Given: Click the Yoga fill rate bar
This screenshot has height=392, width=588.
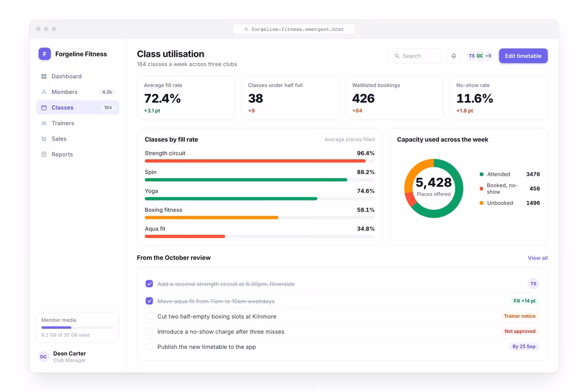Looking at the screenshot, I should 260,198.
